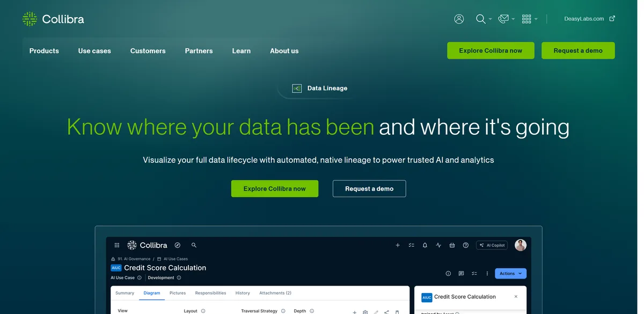Image resolution: width=644 pixels, height=314 pixels.
Task: Click the task checklist icon in product top bar
Action: point(411,245)
